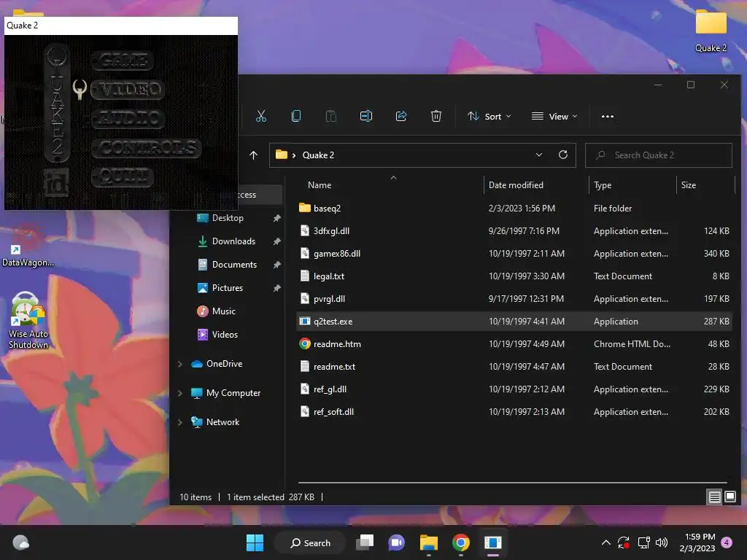Image resolution: width=747 pixels, height=560 pixels.
Task: Refresh the Quake 2 folder view
Action: [563, 155]
